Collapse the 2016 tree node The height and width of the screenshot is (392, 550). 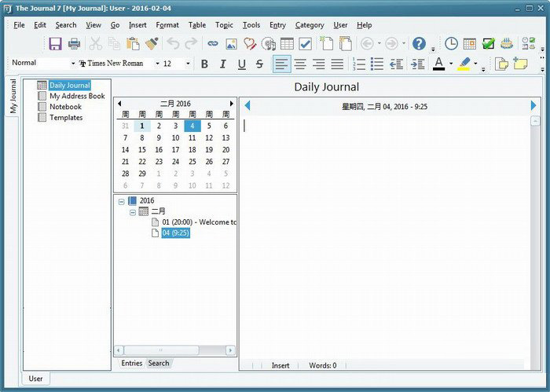[x=121, y=202]
